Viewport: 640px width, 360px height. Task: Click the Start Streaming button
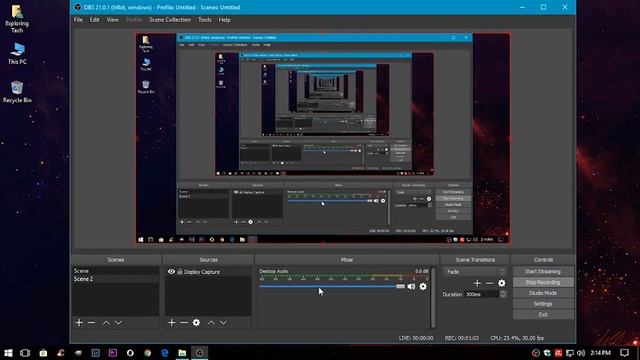[543, 271]
